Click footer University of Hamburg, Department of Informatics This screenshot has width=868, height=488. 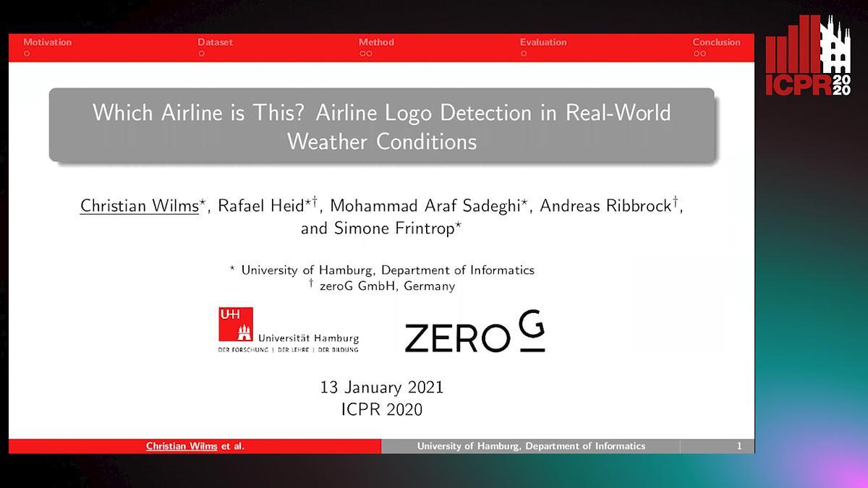pos(531,446)
